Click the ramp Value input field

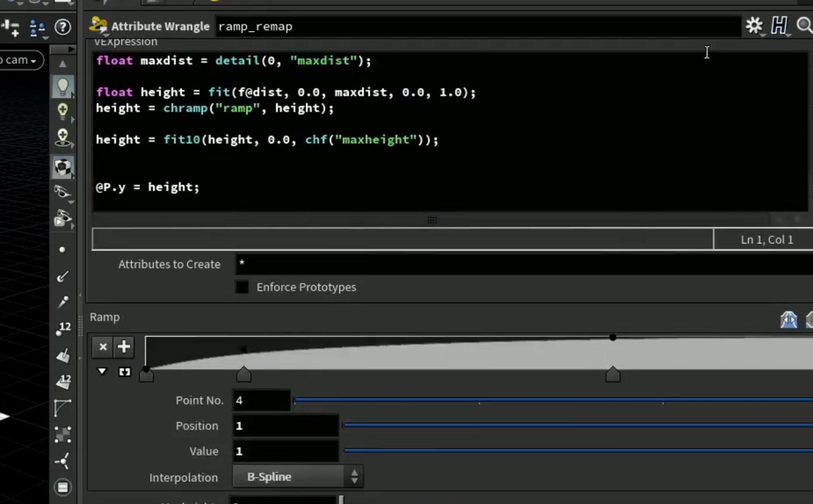point(285,451)
